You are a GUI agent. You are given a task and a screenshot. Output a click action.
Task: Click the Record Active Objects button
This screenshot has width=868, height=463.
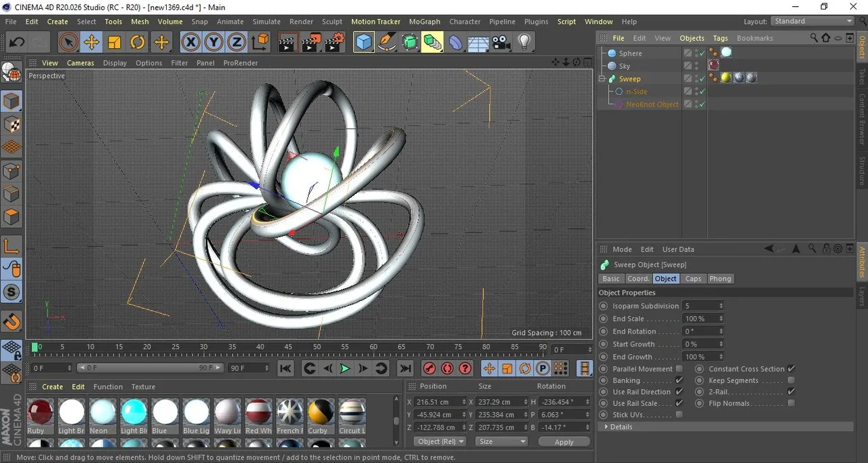pos(429,368)
